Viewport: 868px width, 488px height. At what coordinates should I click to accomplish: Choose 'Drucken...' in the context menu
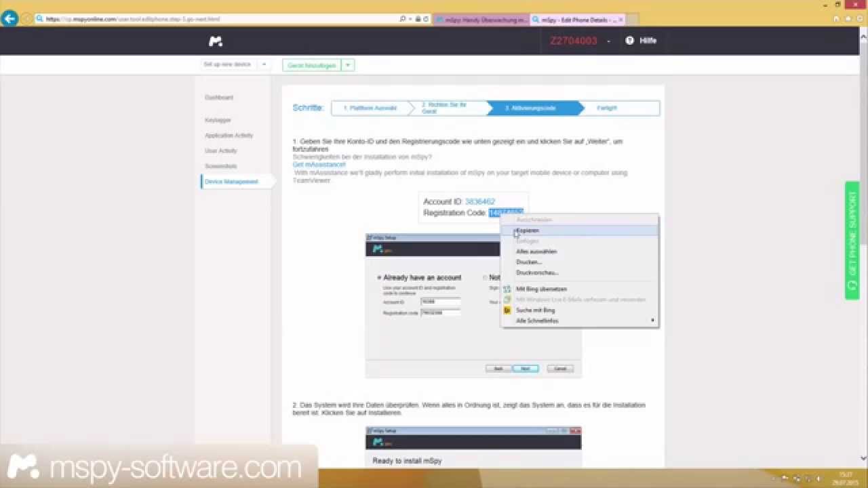coord(579,262)
